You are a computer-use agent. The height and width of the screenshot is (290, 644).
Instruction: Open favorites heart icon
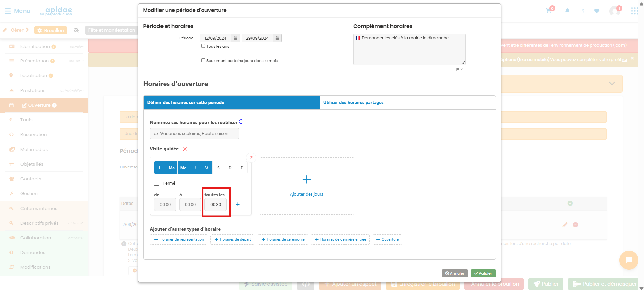(x=597, y=11)
